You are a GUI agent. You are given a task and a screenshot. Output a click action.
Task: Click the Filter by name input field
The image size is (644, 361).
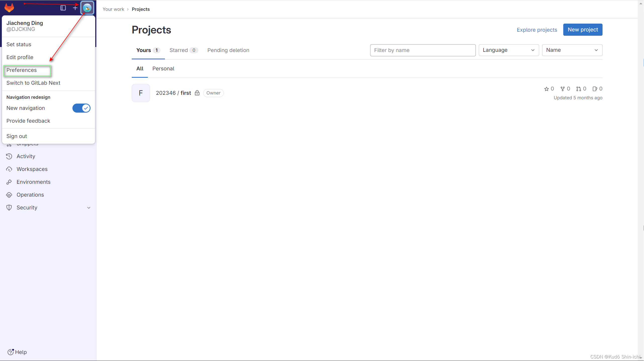click(423, 50)
